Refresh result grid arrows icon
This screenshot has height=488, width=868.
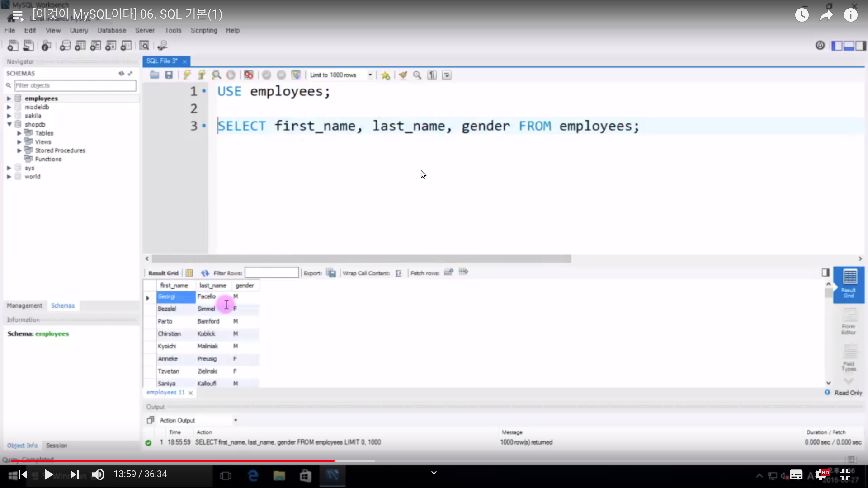coord(205,273)
